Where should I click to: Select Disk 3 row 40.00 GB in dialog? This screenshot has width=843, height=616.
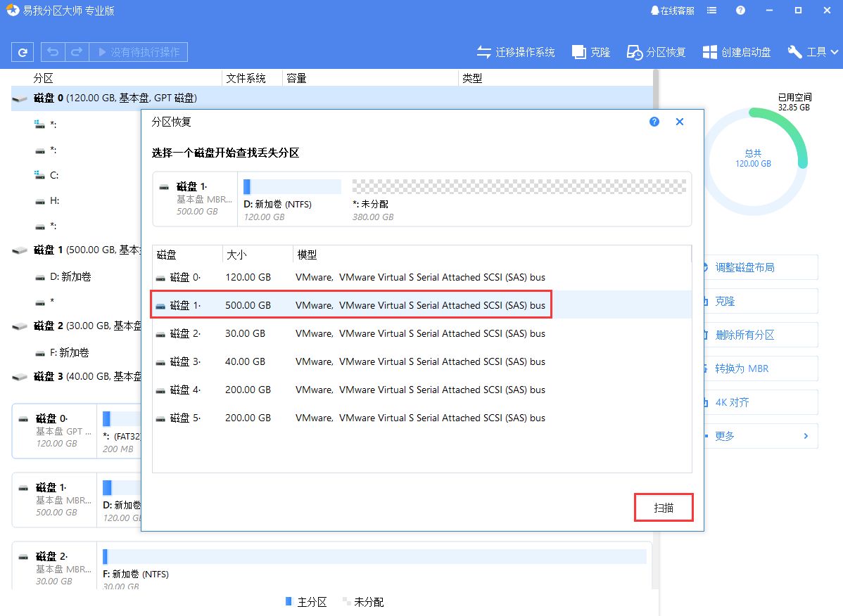[421, 361]
